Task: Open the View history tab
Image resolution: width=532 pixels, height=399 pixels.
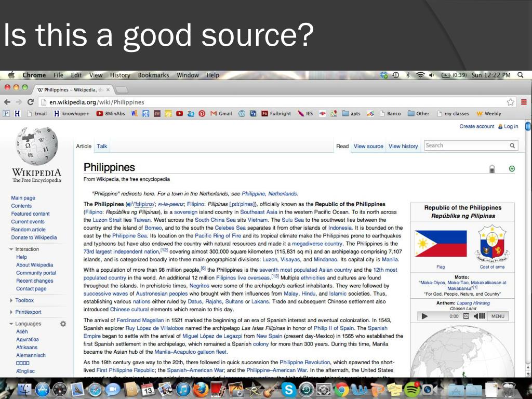Action: coord(403,146)
